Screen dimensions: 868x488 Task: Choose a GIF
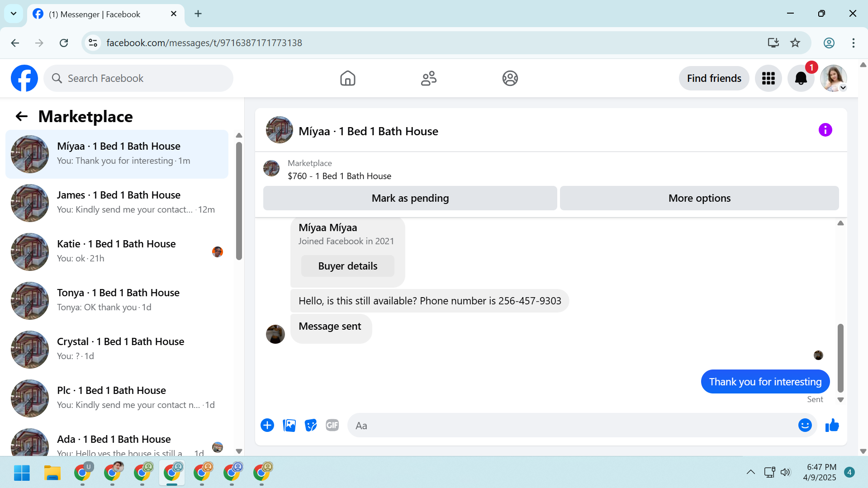pyautogui.click(x=332, y=425)
